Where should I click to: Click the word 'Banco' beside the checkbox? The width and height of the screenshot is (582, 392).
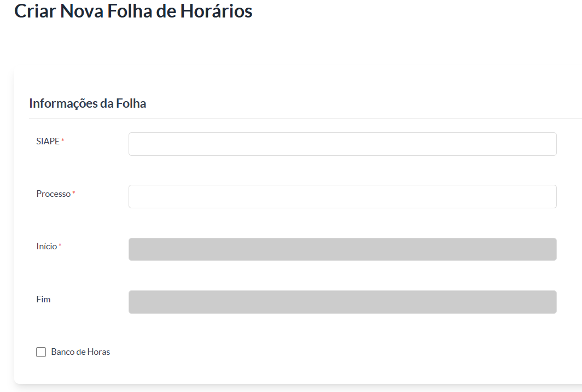click(x=62, y=352)
